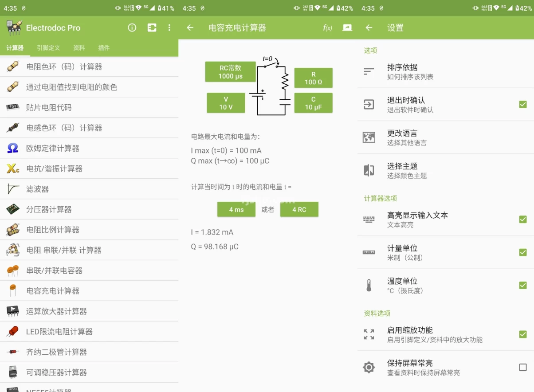
Task: Enable 保持屏幕常亮 checkbox
Action: 522,367
